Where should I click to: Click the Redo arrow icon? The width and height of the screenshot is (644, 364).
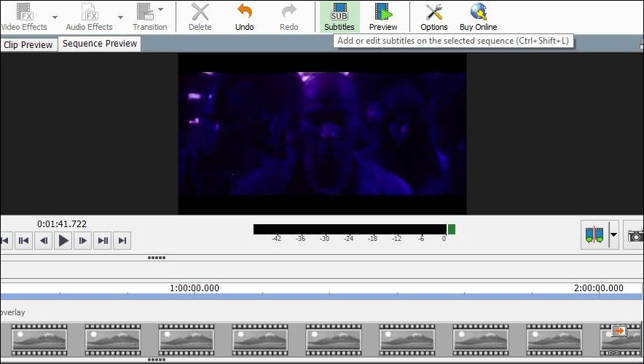click(x=289, y=17)
